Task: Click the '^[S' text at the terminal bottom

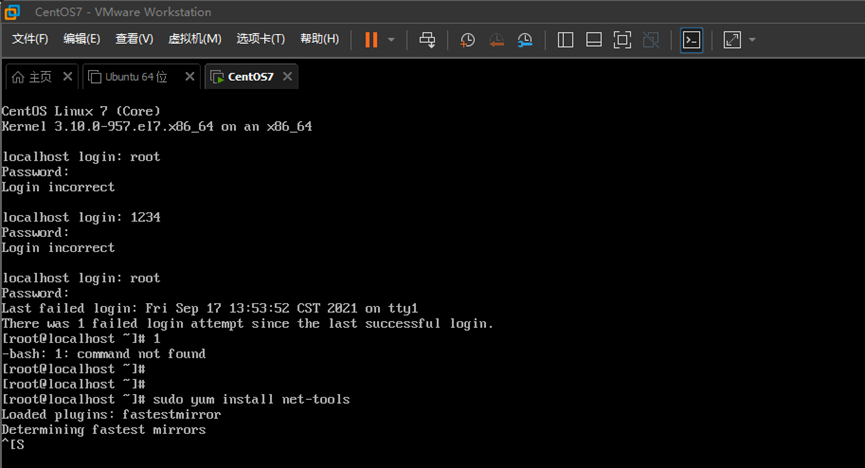Action: pos(13,445)
